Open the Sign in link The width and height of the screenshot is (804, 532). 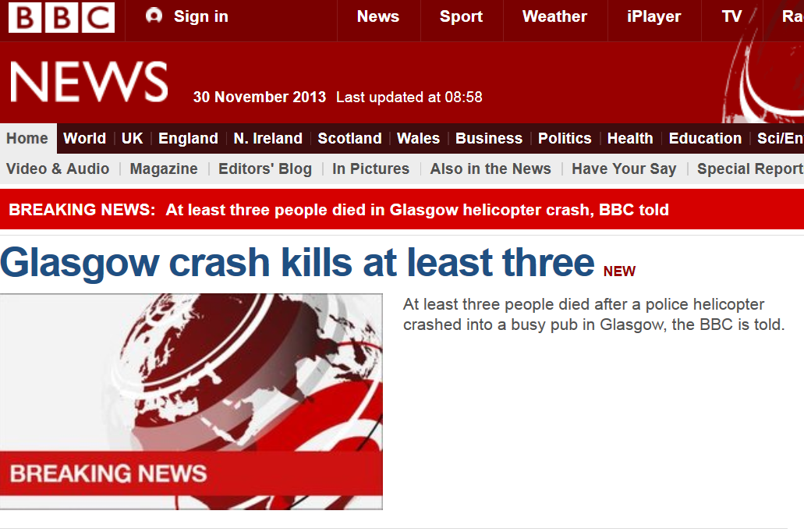click(x=200, y=16)
